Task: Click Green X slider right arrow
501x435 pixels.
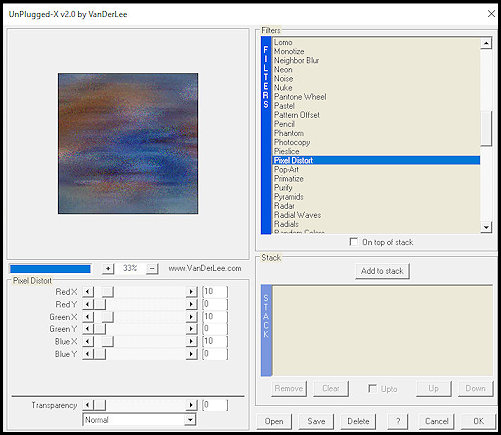Action: point(191,317)
